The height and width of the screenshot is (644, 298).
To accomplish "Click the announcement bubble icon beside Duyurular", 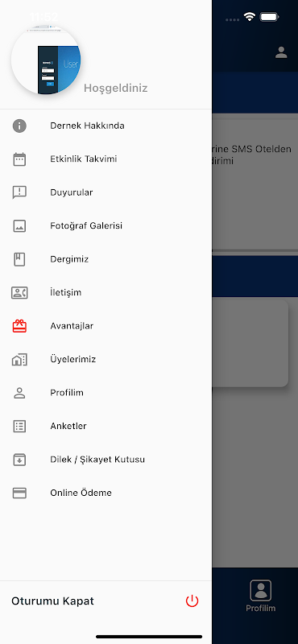I will coord(19,192).
